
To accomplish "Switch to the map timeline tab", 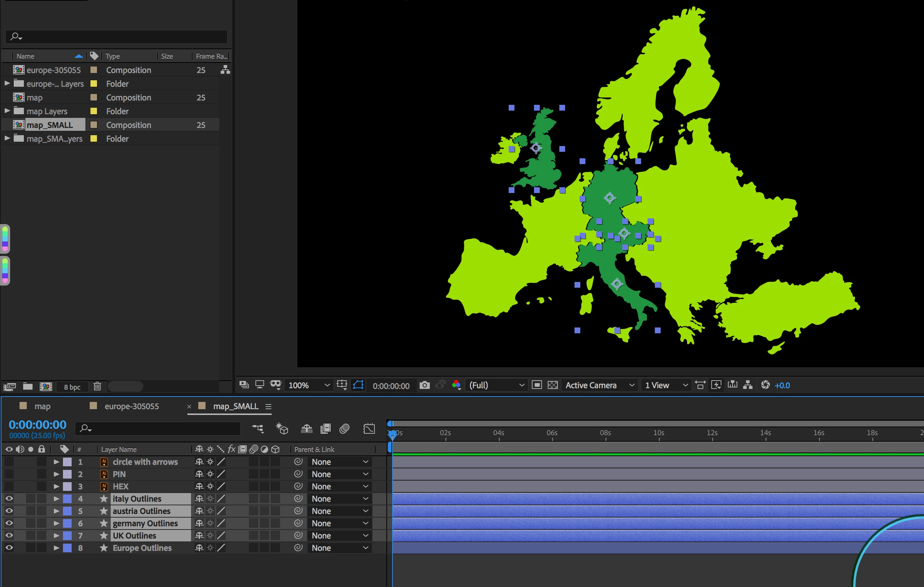I will coord(42,406).
